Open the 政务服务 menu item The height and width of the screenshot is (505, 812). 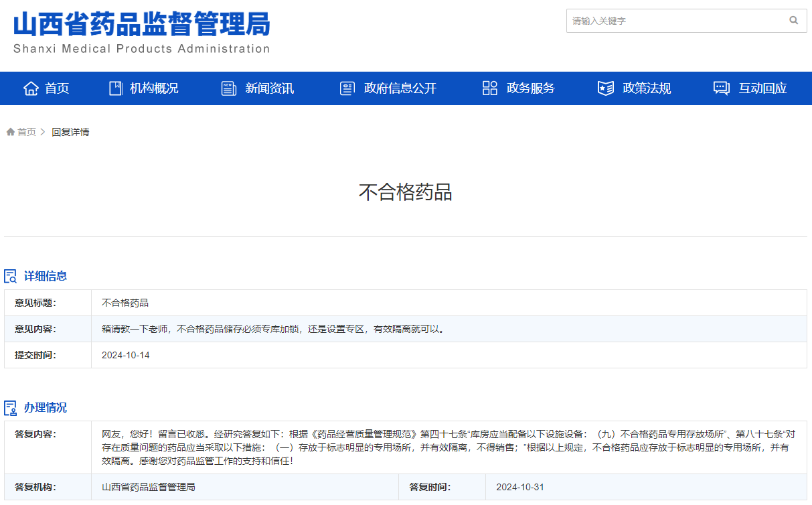[530, 88]
